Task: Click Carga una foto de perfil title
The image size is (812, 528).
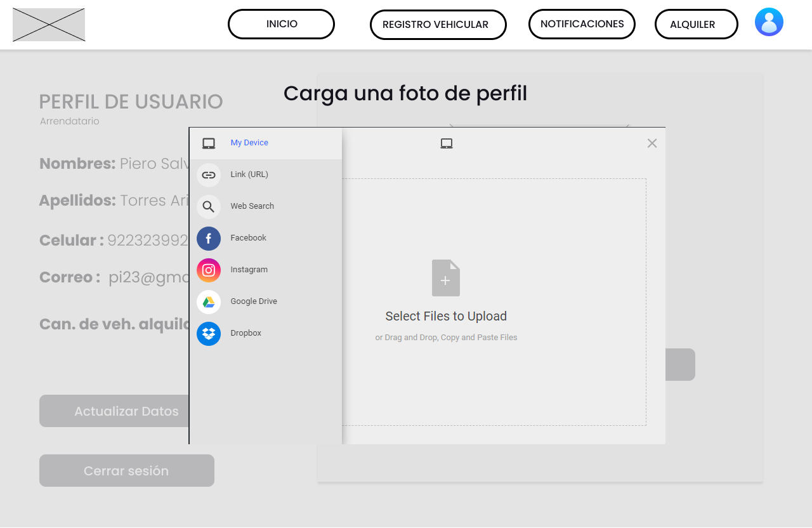Action: tap(405, 93)
